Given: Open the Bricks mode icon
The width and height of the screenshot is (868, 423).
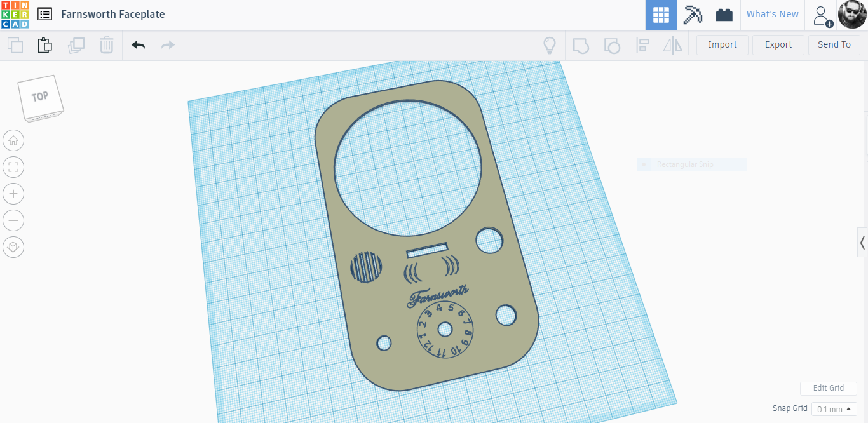Looking at the screenshot, I should (724, 15).
